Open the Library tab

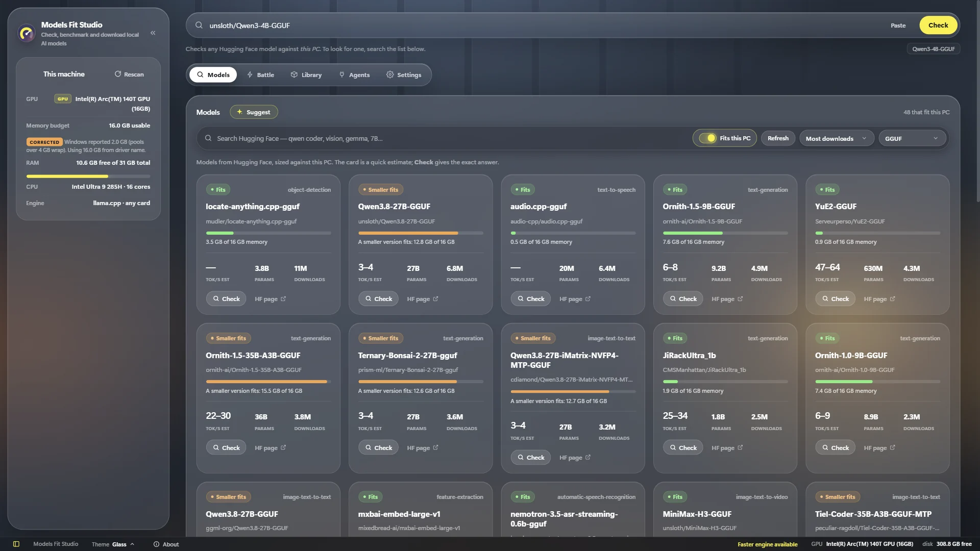point(306,74)
